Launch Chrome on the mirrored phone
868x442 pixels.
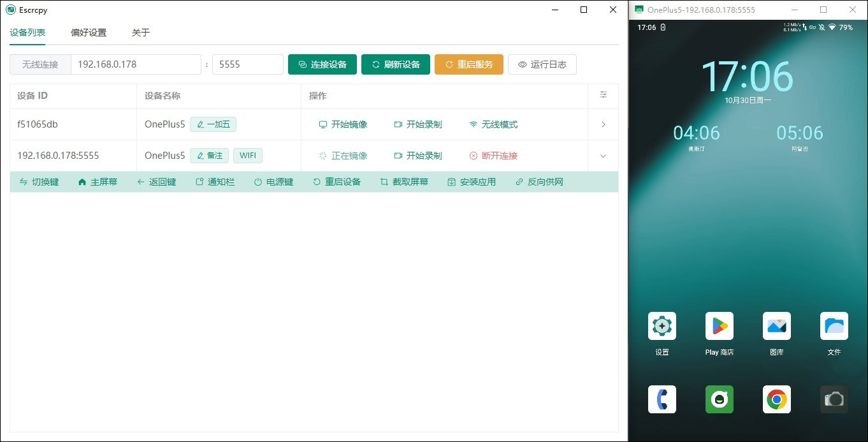point(776,399)
